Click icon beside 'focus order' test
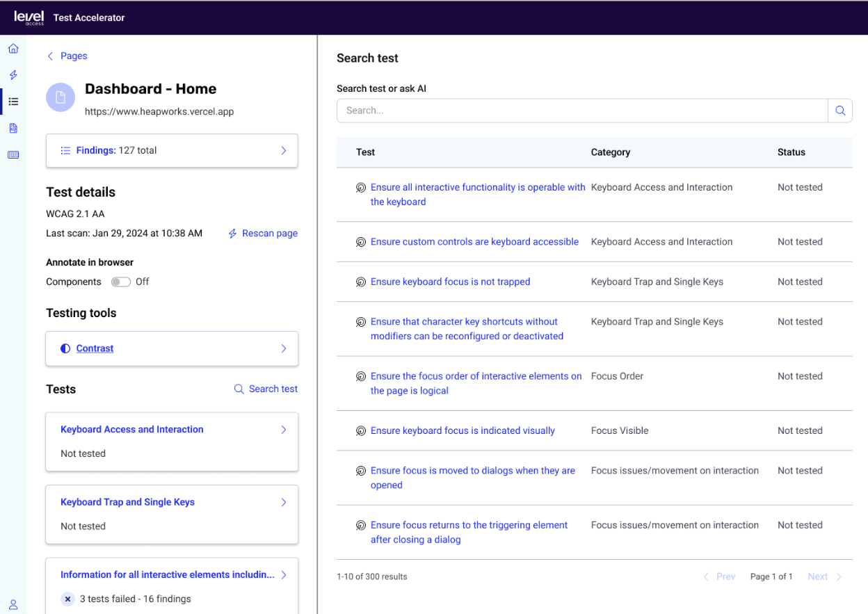Image resolution: width=868 pixels, height=614 pixels. [x=361, y=376]
